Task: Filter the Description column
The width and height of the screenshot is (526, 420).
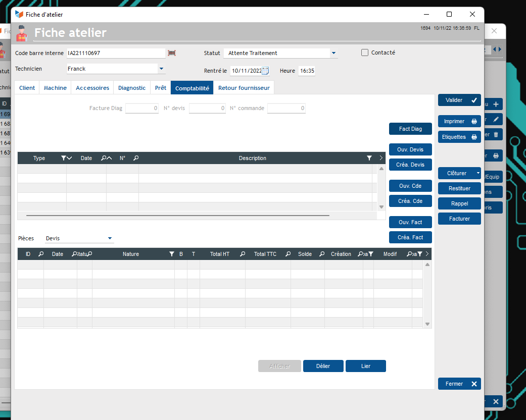Action: point(369,158)
